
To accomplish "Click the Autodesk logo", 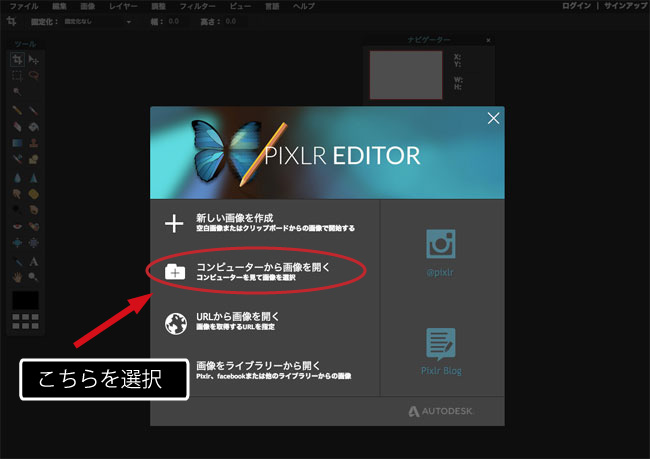I will click(440, 411).
